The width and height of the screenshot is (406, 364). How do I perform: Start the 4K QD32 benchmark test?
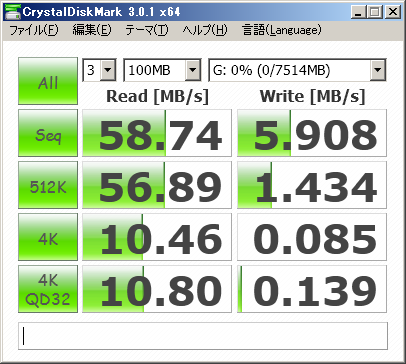(48, 289)
